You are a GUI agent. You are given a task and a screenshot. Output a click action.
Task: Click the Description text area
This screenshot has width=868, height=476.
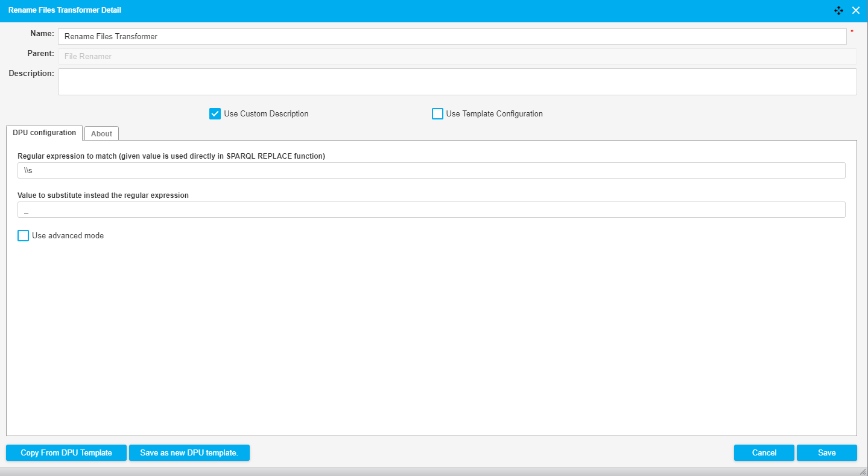click(x=457, y=81)
